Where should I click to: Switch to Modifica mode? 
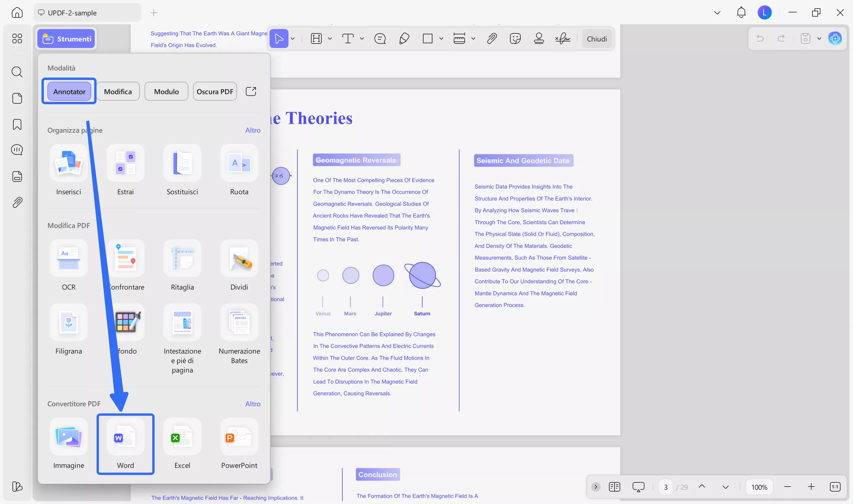pyautogui.click(x=118, y=91)
